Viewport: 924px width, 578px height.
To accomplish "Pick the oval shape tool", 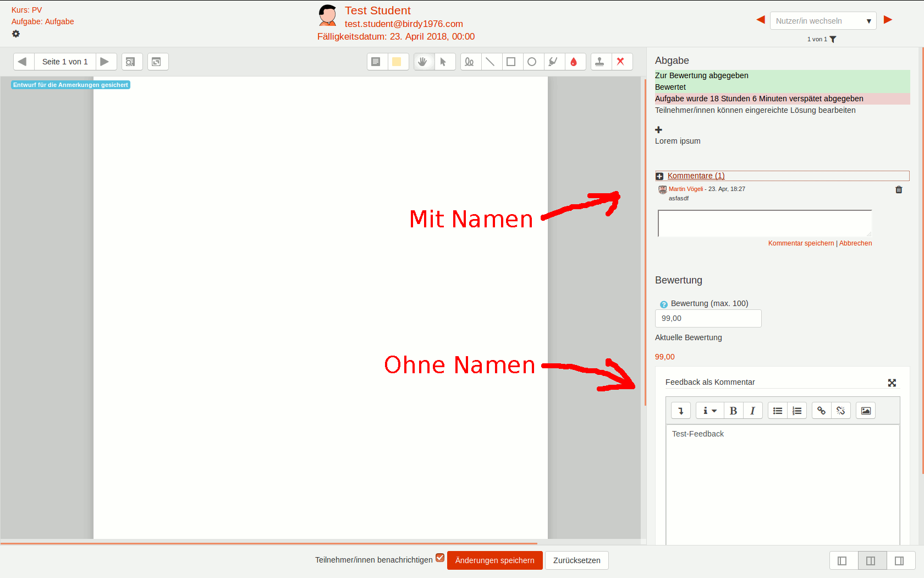I will click(532, 62).
